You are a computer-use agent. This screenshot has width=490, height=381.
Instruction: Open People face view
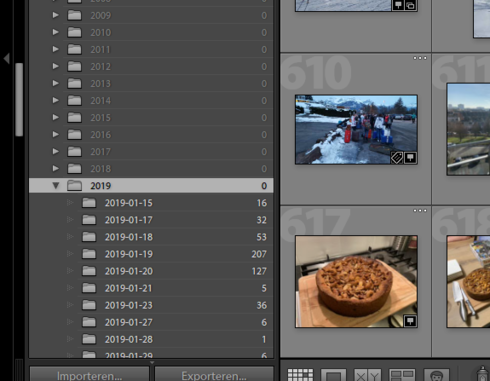pyautogui.click(x=437, y=375)
